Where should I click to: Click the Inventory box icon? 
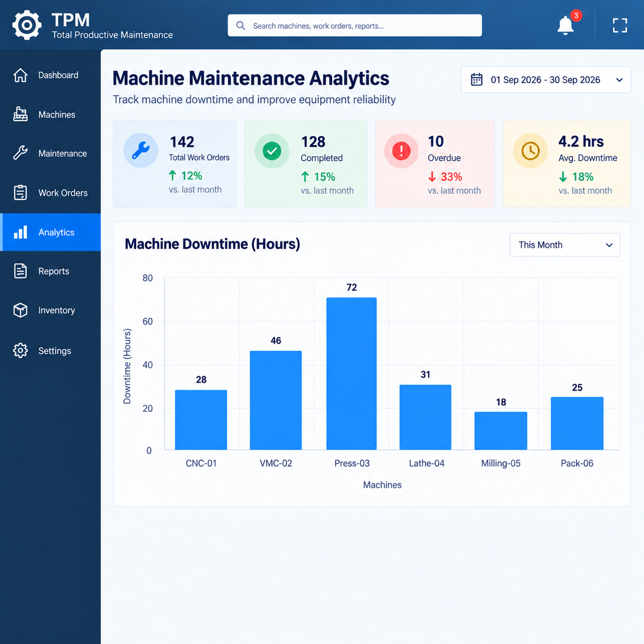point(21,310)
